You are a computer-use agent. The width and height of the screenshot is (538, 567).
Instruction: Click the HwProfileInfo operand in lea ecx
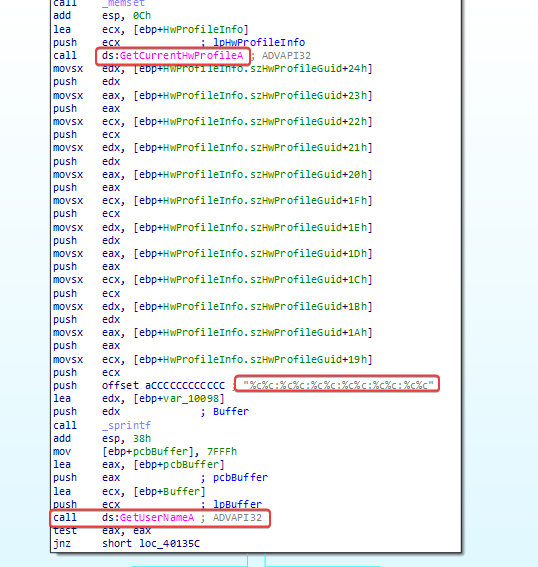[203, 29]
